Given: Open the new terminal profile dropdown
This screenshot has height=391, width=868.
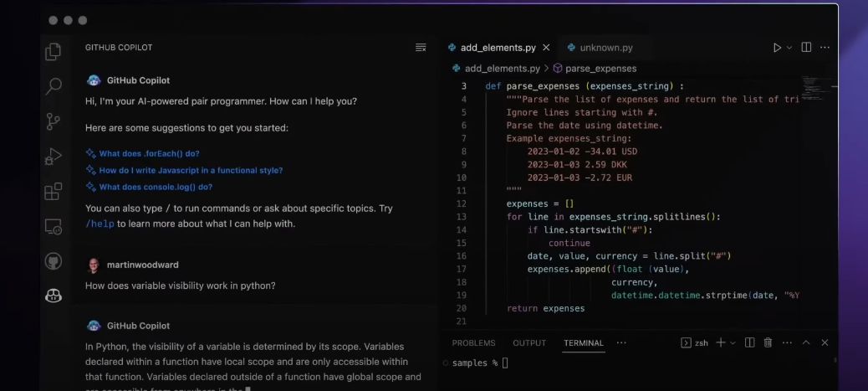Looking at the screenshot, I should (733, 342).
